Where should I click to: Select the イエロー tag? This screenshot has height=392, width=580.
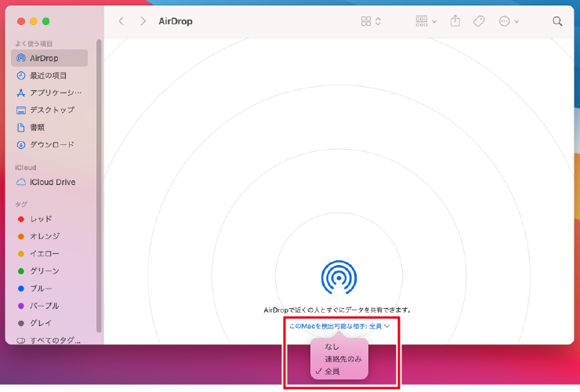49,253
